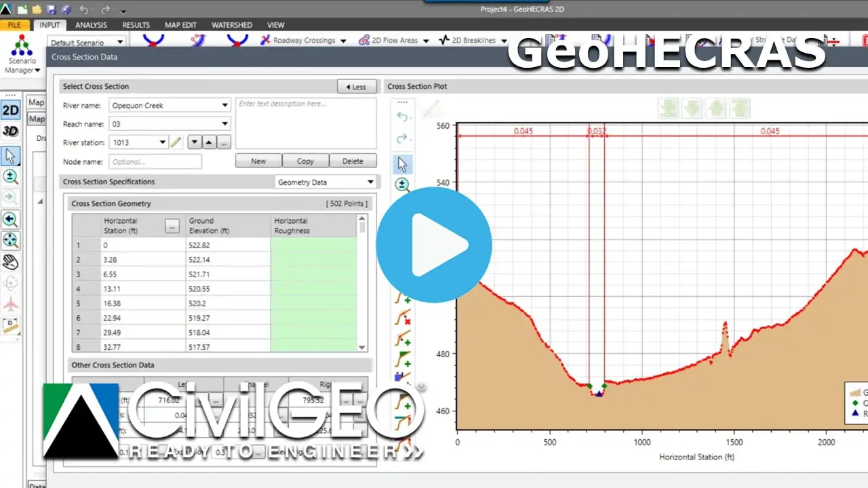
Task: Switch to the ANALYSIS ribbon tab
Action: click(x=91, y=24)
